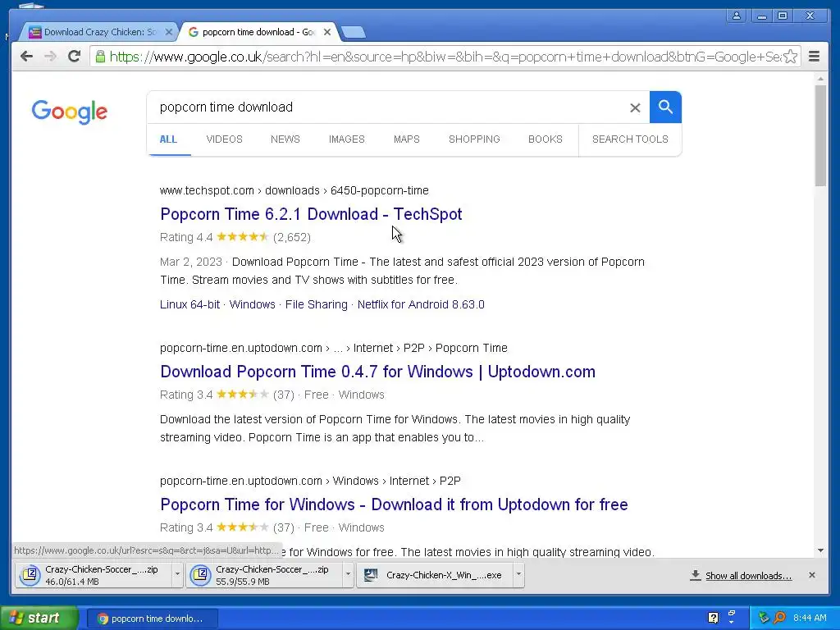The image size is (840, 630).
Task: Click the Chrome user profile icon
Action: coord(737,16)
